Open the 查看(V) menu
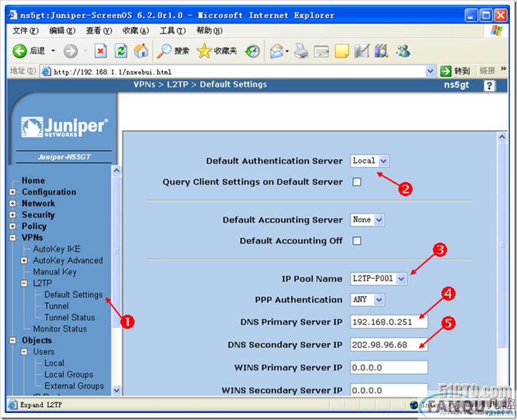This screenshot has height=420, width=517. point(99,31)
